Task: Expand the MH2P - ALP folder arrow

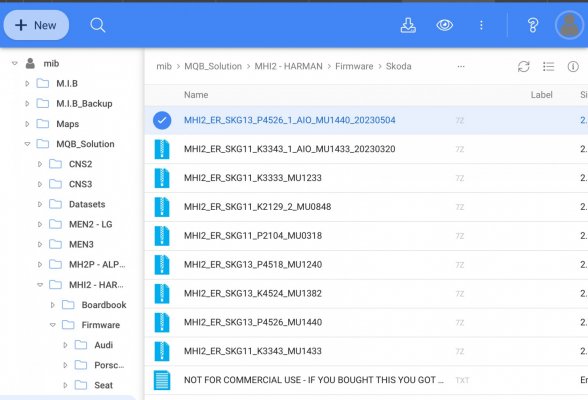Action: point(40,265)
